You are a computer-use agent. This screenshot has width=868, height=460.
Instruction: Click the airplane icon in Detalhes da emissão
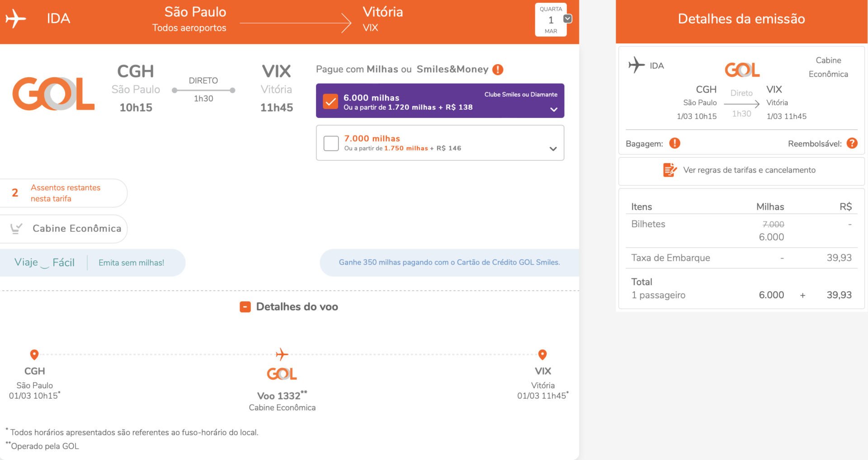(x=636, y=65)
